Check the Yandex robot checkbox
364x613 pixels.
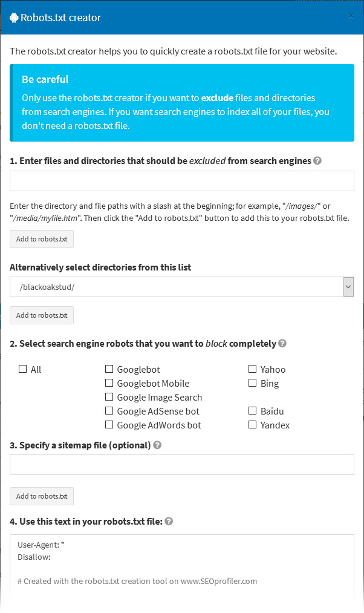(252, 425)
